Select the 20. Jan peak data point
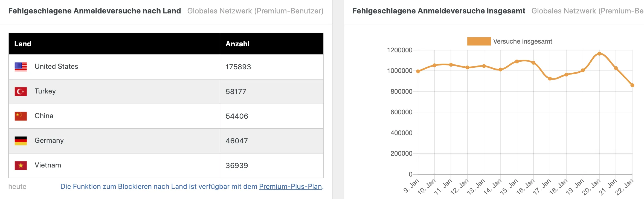The image size is (644, 199). pos(599,54)
